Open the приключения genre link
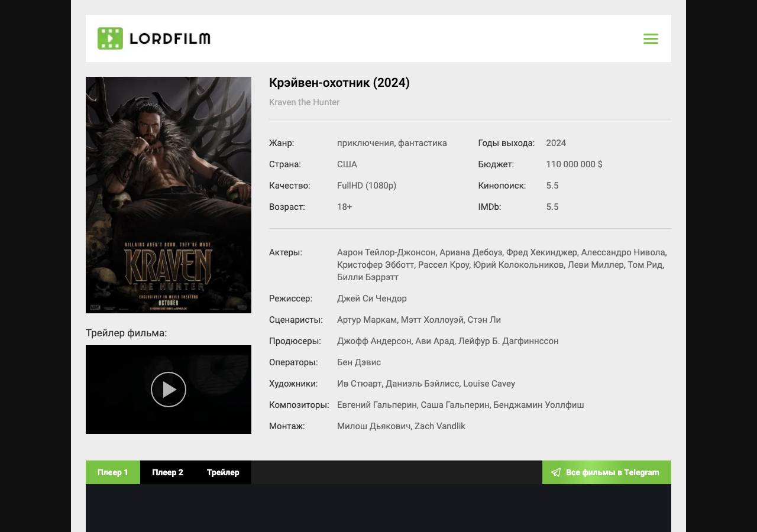Viewport: 757px width, 532px height. coord(365,143)
